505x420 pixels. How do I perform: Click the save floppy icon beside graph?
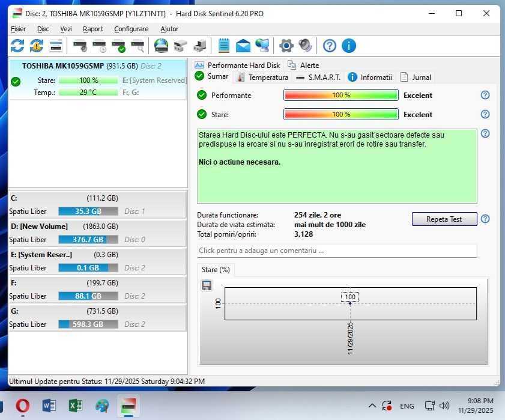207,285
